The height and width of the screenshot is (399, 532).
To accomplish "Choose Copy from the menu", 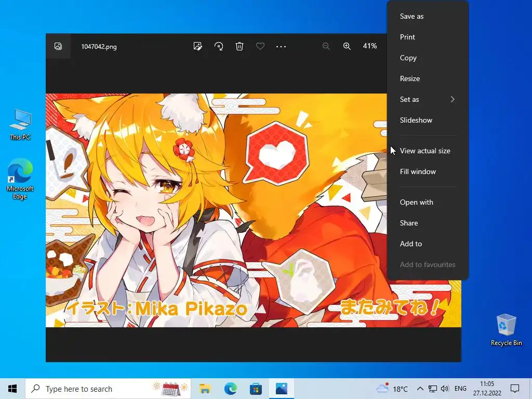I will (428, 58).
